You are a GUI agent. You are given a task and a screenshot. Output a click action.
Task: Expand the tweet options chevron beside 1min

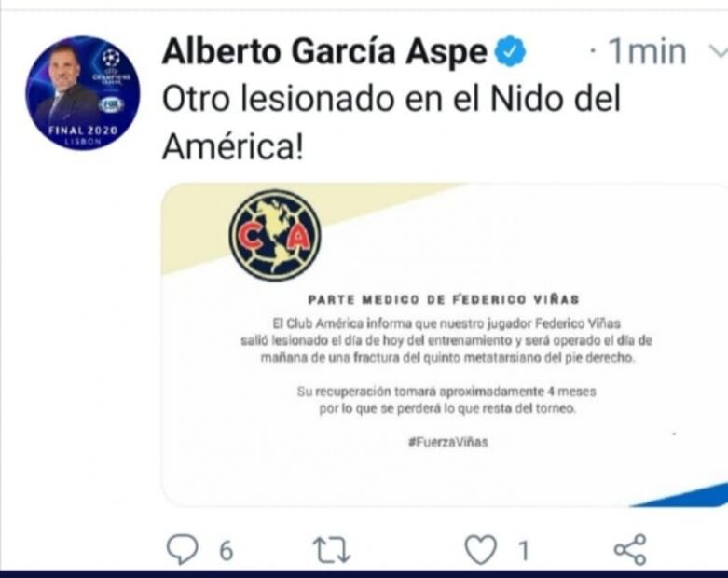pos(719,50)
